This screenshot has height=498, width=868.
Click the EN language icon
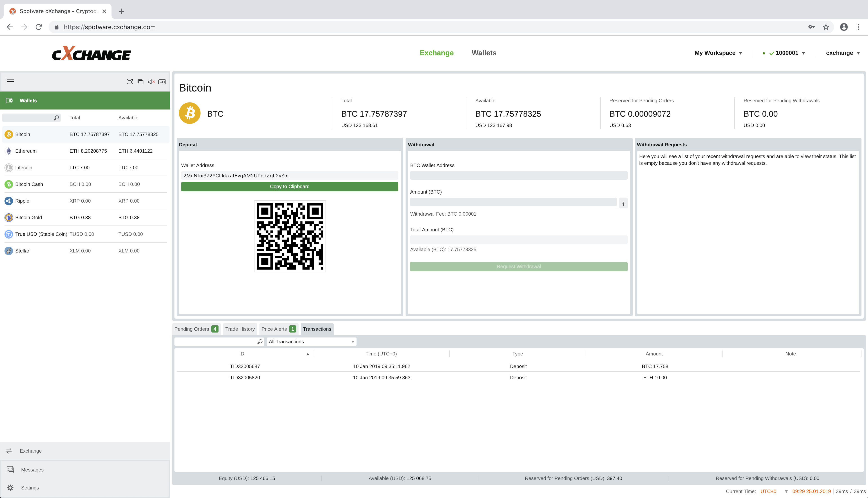[x=162, y=82]
